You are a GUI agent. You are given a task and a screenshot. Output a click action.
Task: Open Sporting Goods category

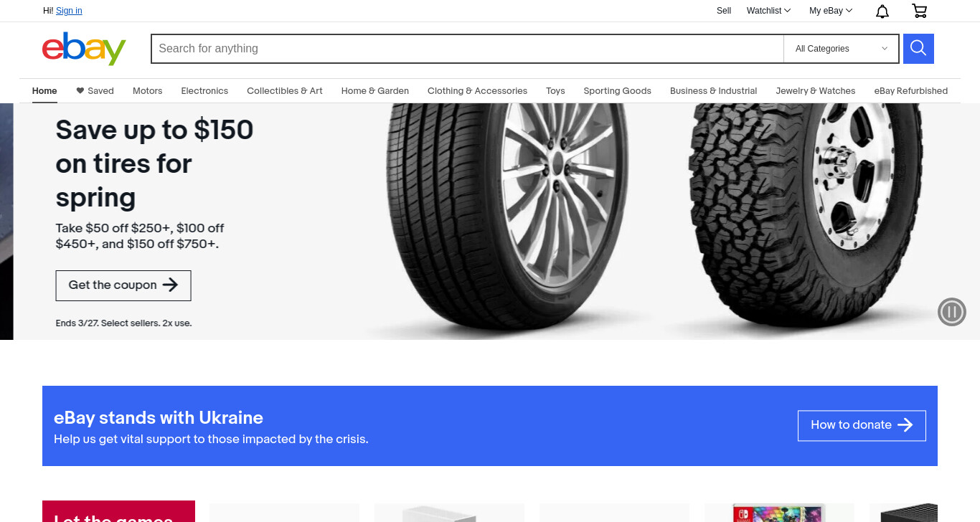pos(618,91)
